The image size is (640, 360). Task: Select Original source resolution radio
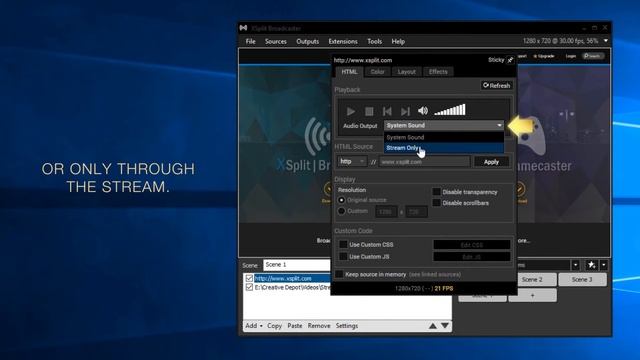tap(341, 200)
